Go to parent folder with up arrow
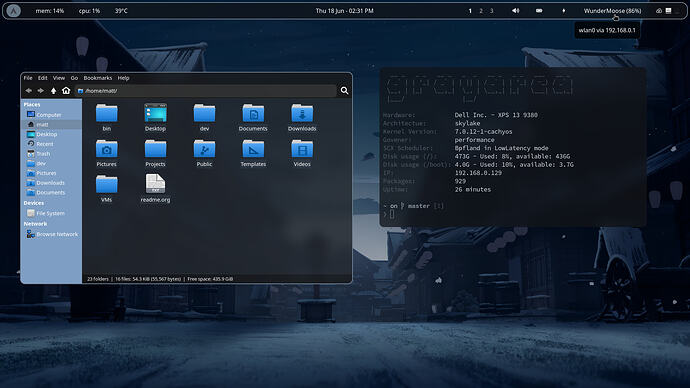Screen dimensions: 690x388 point(53,91)
